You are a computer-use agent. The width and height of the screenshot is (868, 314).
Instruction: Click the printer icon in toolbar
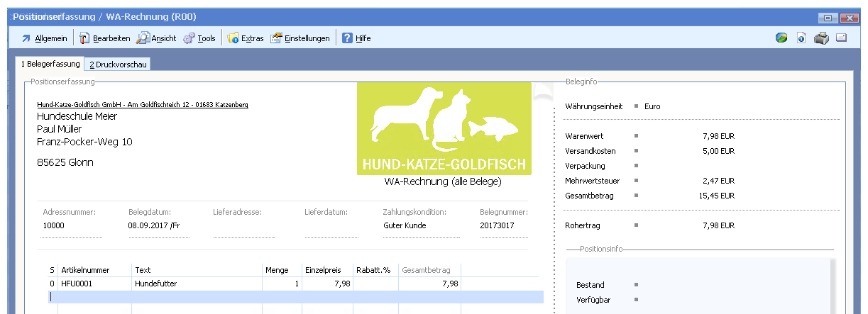[821, 38]
